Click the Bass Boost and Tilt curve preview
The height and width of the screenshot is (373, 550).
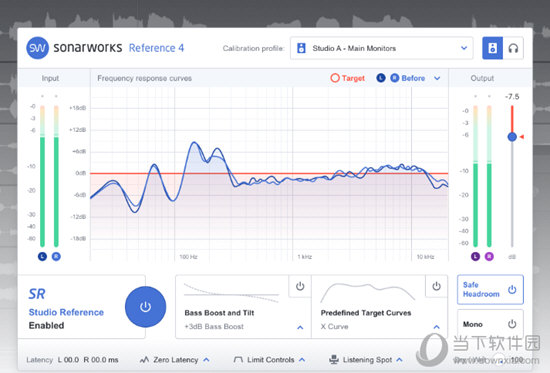232,293
